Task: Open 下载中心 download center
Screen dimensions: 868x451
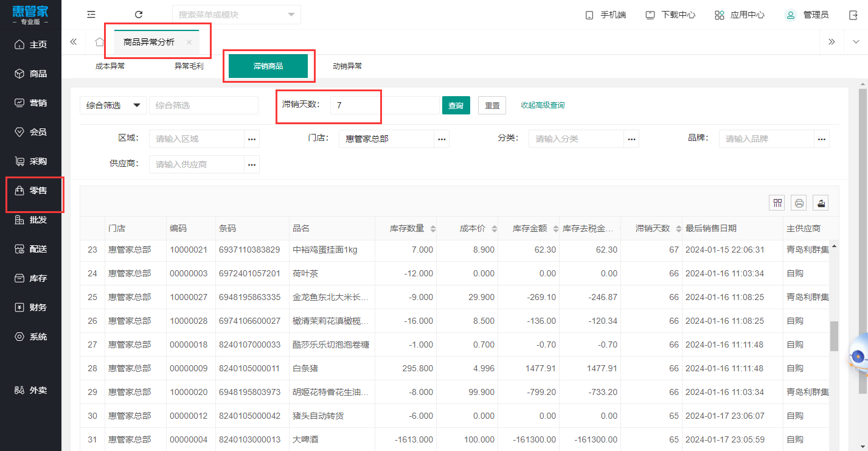Action: click(x=670, y=15)
